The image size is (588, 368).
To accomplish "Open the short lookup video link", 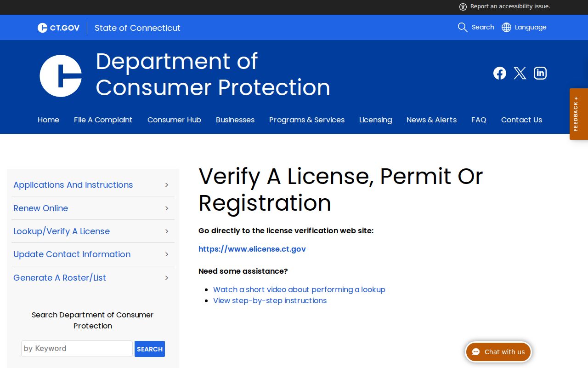I will click(299, 289).
